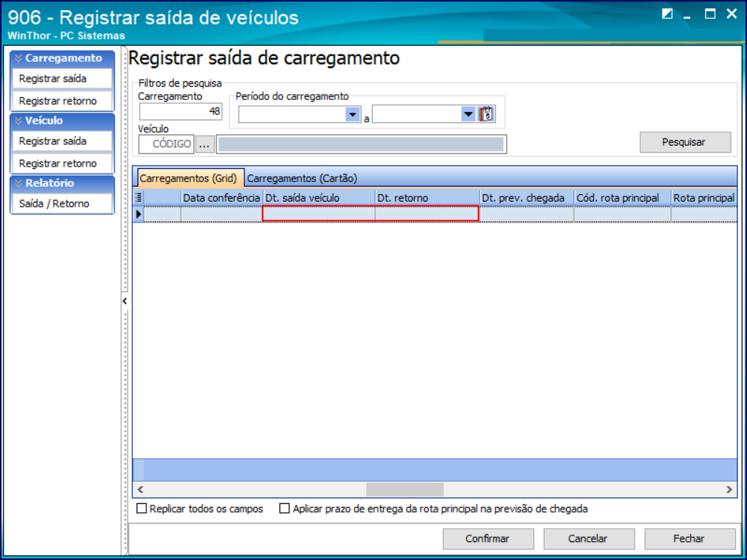This screenshot has width=747, height=560.
Task: Click the Dt. saída veículo column header
Action: [x=319, y=198]
